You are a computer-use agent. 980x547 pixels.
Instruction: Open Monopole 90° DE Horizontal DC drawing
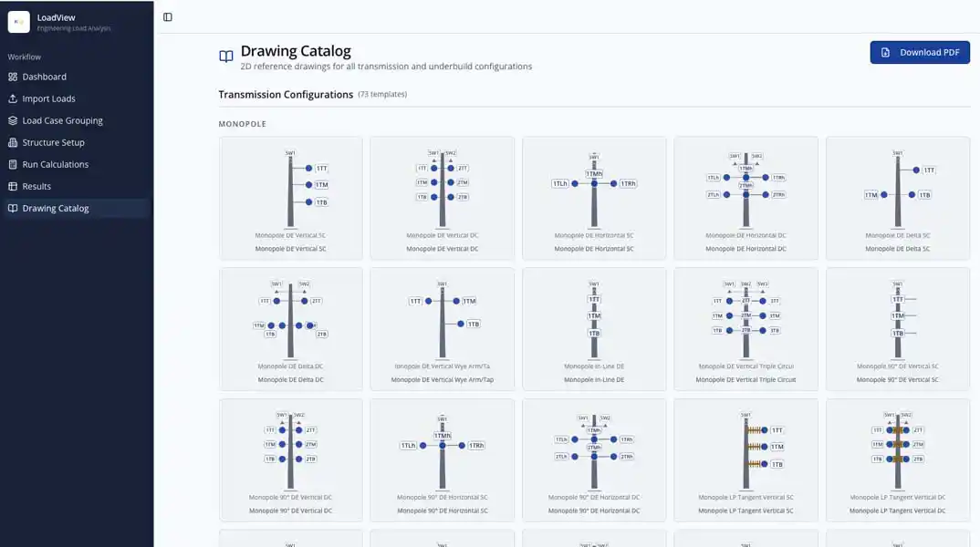[594, 460]
